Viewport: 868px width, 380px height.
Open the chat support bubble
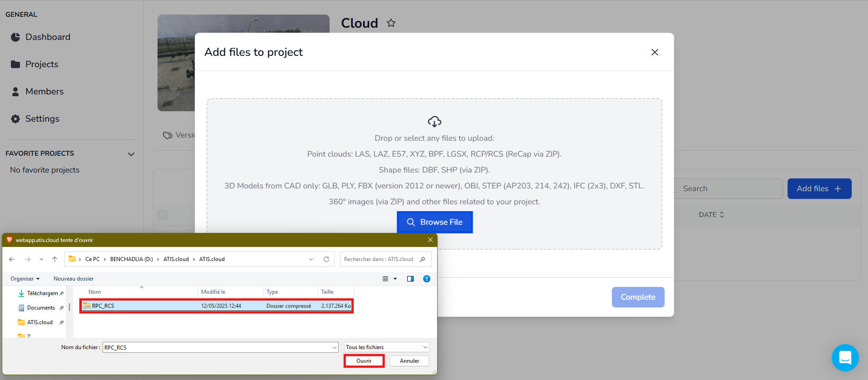pyautogui.click(x=845, y=358)
